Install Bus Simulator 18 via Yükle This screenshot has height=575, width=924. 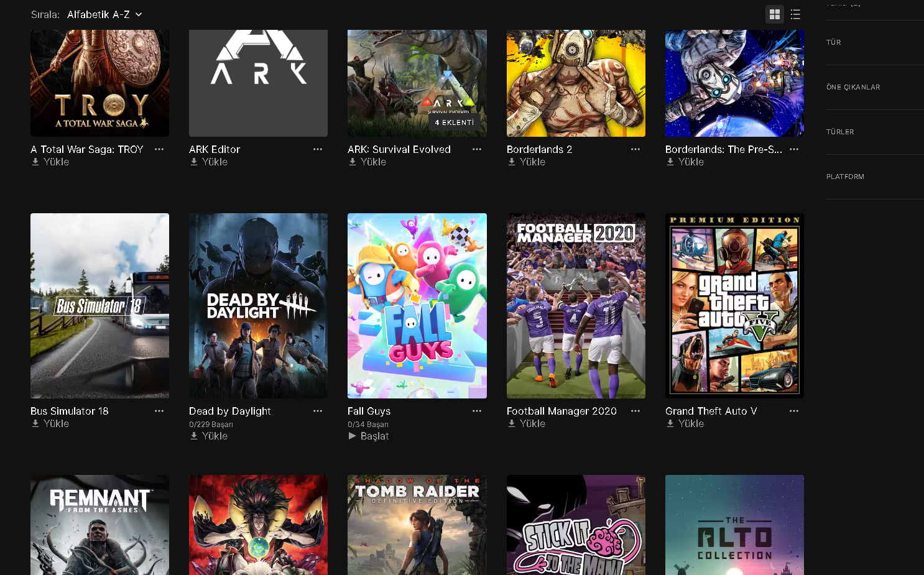(x=50, y=423)
